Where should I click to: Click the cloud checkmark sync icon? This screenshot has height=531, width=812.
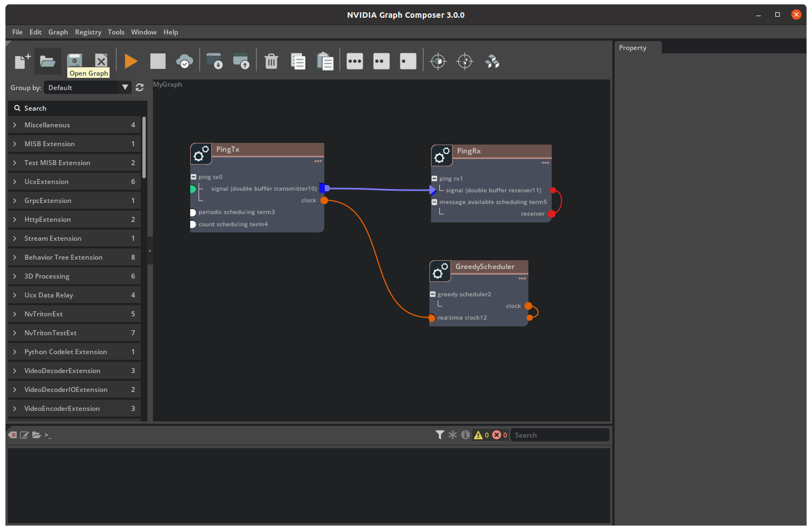click(185, 61)
